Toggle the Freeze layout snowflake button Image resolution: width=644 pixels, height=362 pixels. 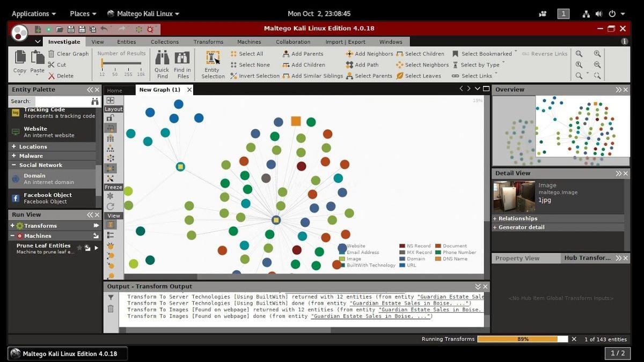click(111, 196)
